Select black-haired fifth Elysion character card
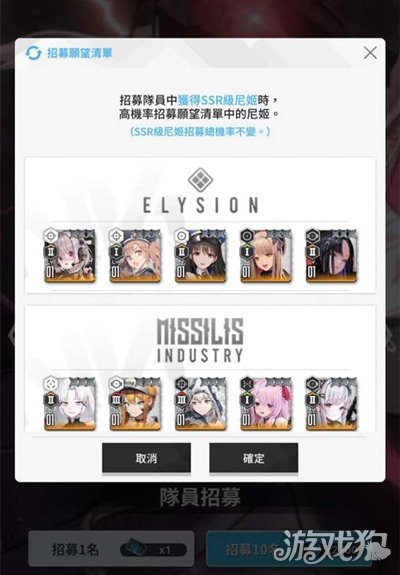Image resolution: width=400 pixels, height=575 pixels. point(331,256)
